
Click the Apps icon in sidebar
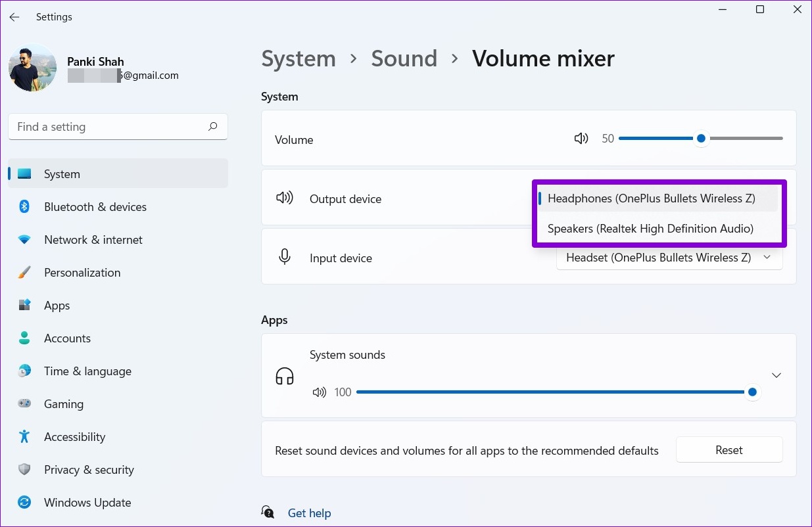pos(24,306)
